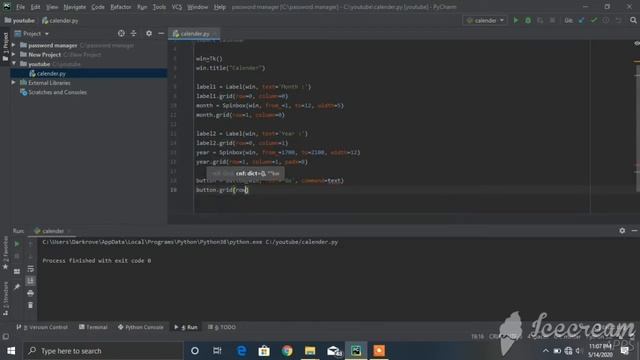Click the Git update project arrow icon
Viewport: 640px width, 360px height.
(581, 20)
